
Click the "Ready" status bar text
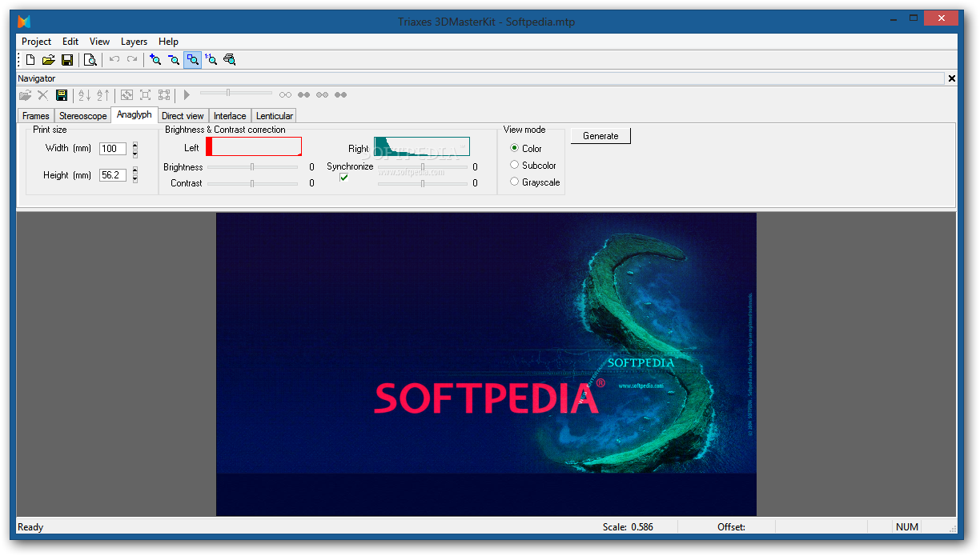(x=30, y=527)
